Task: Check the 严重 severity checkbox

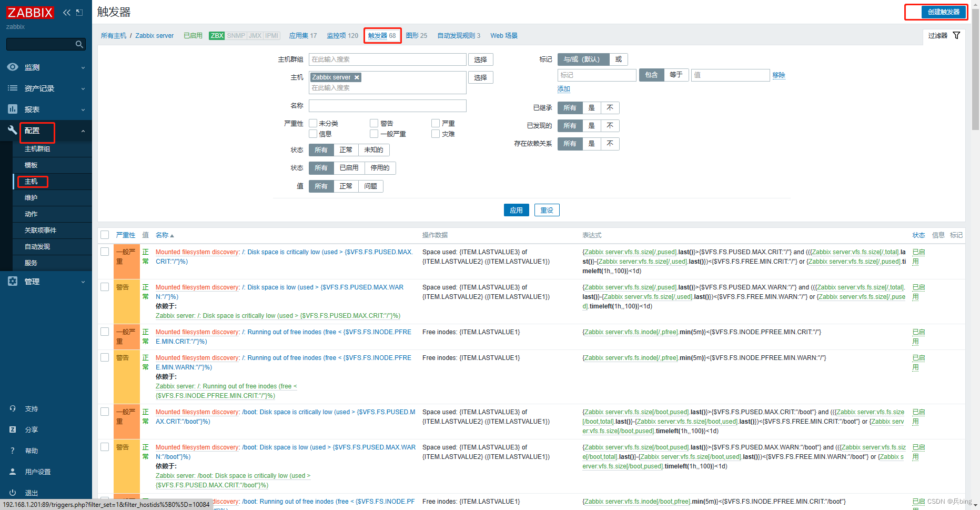Action: pos(436,123)
